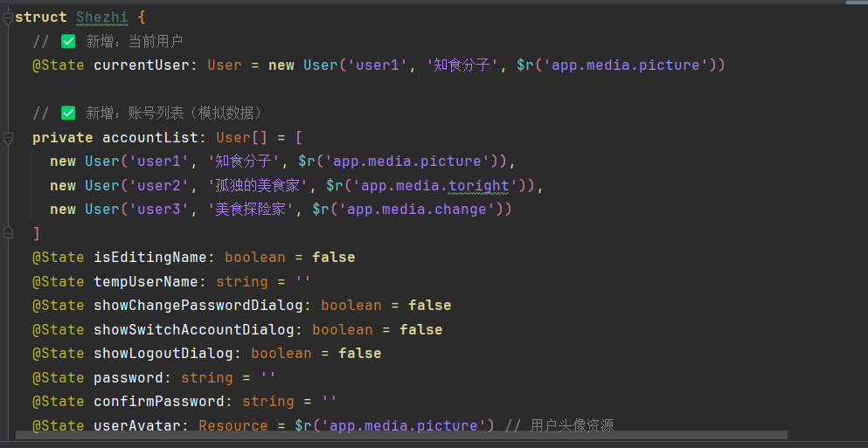
Task: Click the comment 新增：账号列表（模拟数据）
Action: click(173, 114)
